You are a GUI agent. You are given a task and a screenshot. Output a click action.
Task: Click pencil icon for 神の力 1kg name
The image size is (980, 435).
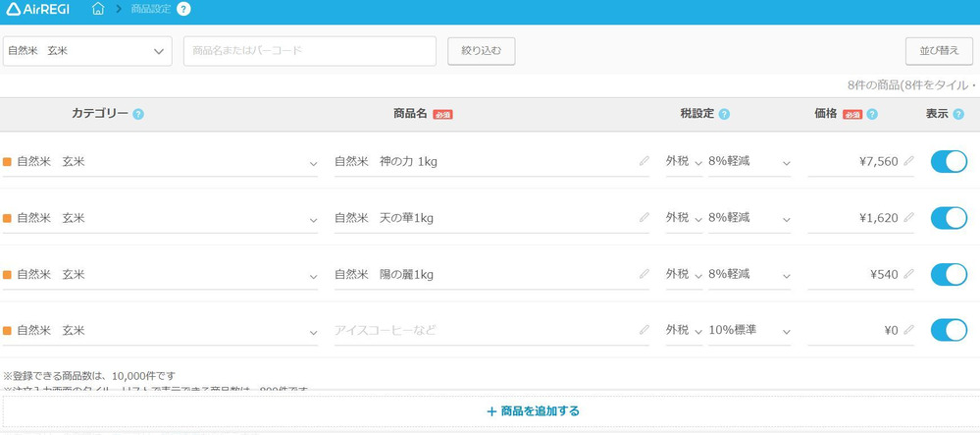[x=644, y=161]
